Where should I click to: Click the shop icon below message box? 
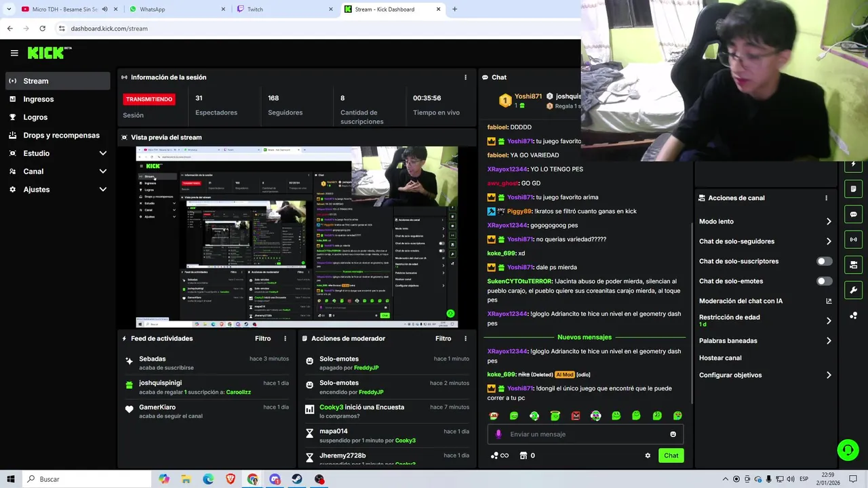(524, 455)
